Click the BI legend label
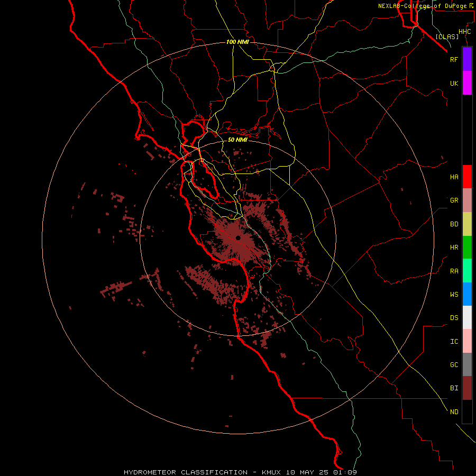 (x=454, y=388)
